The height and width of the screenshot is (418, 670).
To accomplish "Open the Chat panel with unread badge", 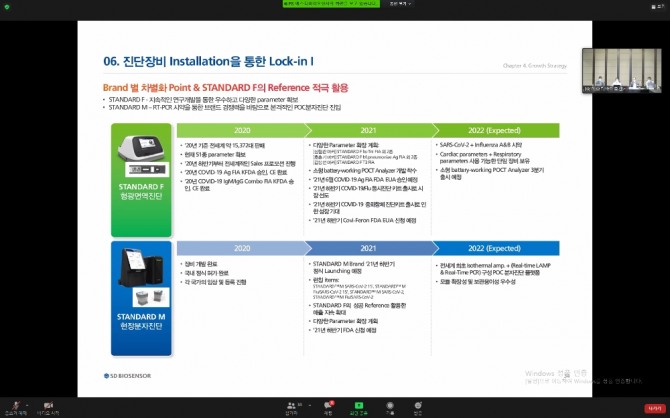I will click(x=329, y=408).
